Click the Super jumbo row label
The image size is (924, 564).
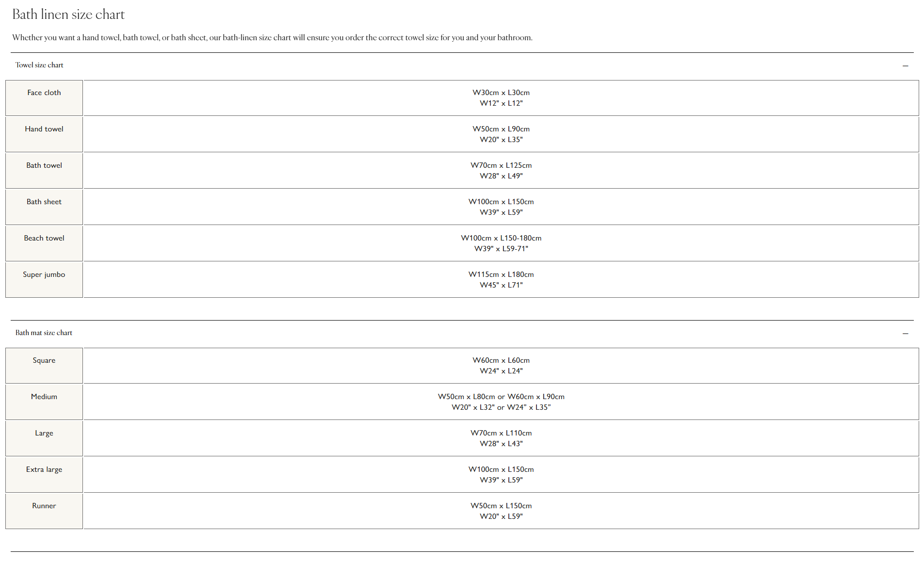tap(44, 274)
